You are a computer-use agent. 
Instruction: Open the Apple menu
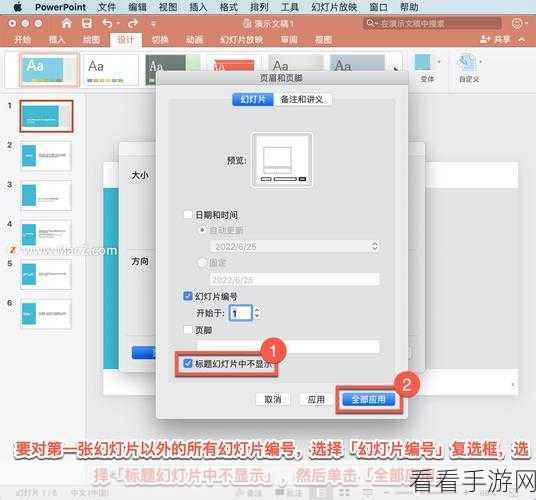tap(17, 6)
